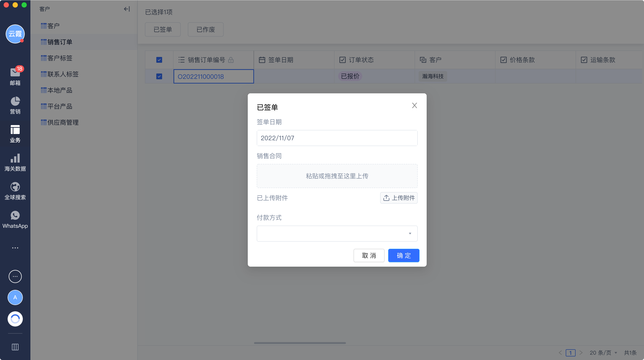Image resolution: width=644 pixels, height=360 pixels.
Task: Click the 签单日期 date input field
Action: coord(337,138)
